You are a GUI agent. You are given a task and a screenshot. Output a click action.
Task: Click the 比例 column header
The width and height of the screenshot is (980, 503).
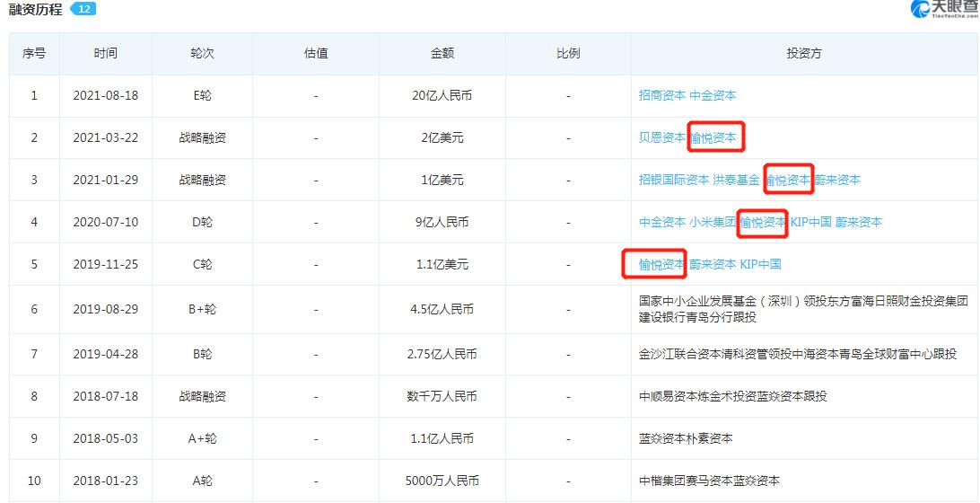568,54
